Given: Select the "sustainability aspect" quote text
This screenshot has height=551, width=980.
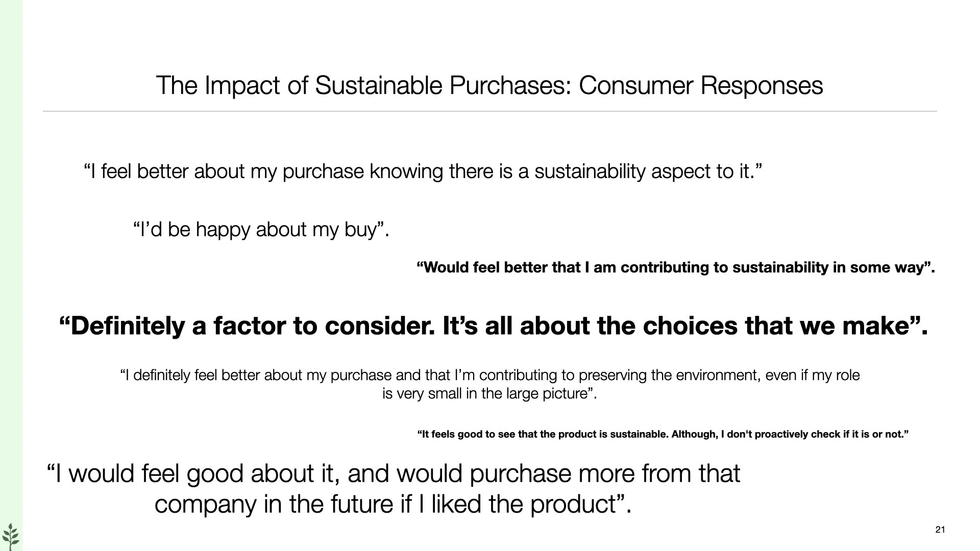Looking at the screenshot, I should pyautogui.click(x=423, y=171).
